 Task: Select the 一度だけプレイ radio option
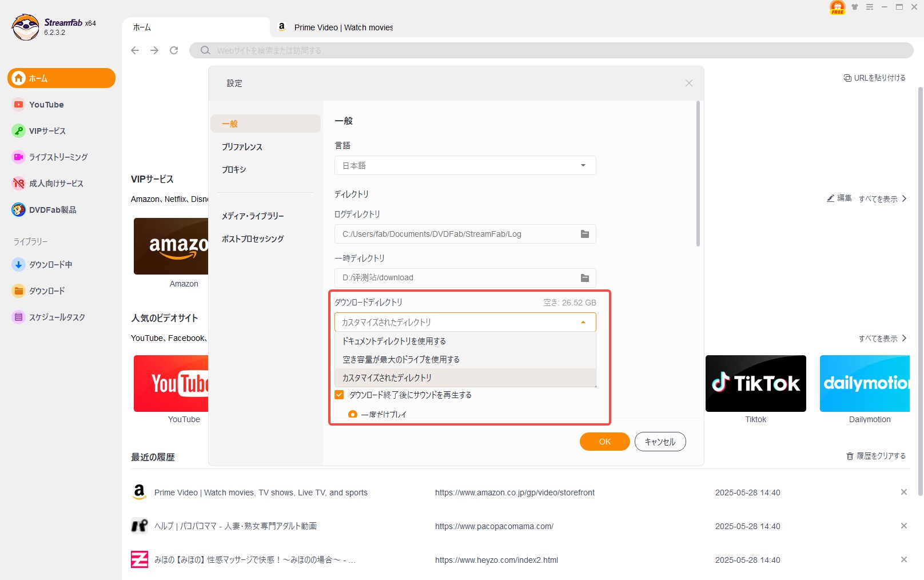[353, 415]
